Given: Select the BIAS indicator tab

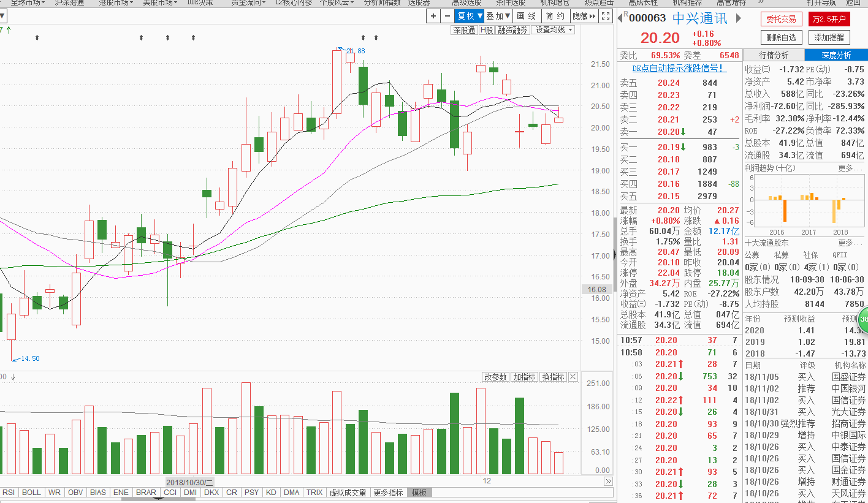Looking at the screenshot, I should tap(98, 493).
